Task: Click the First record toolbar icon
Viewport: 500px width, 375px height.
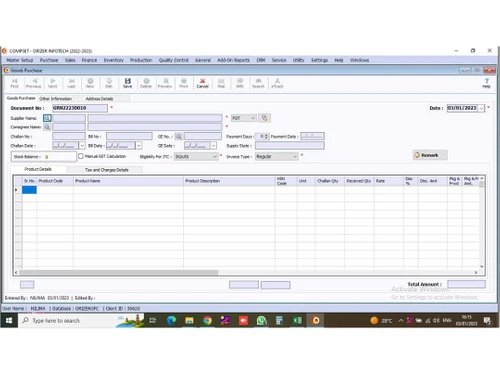Action: (14, 83)
